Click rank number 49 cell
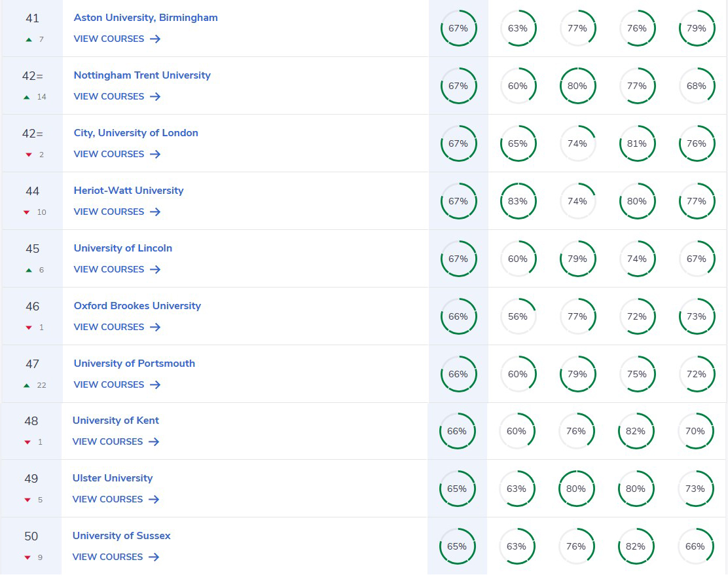The height and width of the screenshot is (581, 728). point(31,479)
